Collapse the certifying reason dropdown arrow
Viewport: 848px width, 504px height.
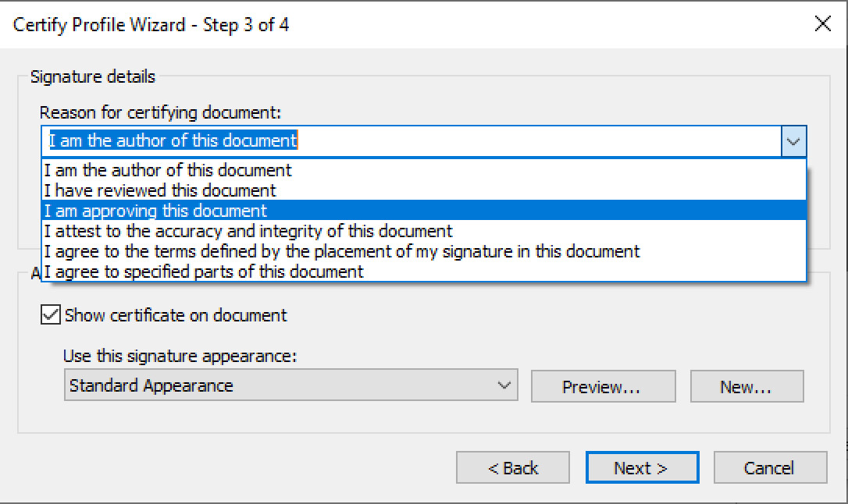tap(794, 141)
